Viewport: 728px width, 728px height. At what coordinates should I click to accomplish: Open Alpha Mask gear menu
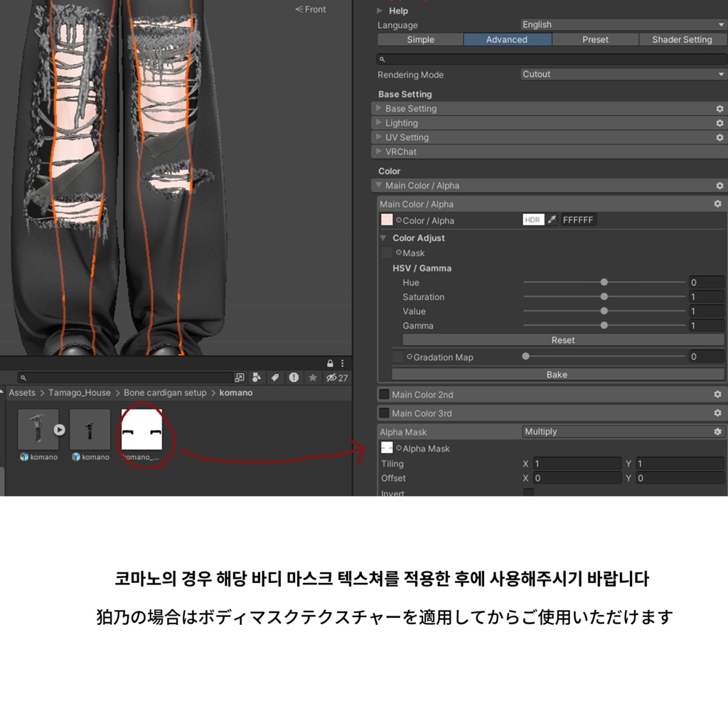(718, 432)
